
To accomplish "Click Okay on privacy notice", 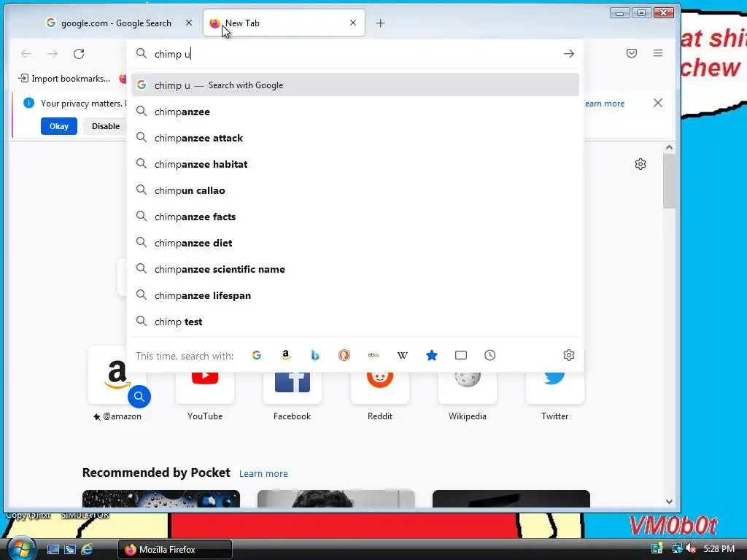I will 59,126.
